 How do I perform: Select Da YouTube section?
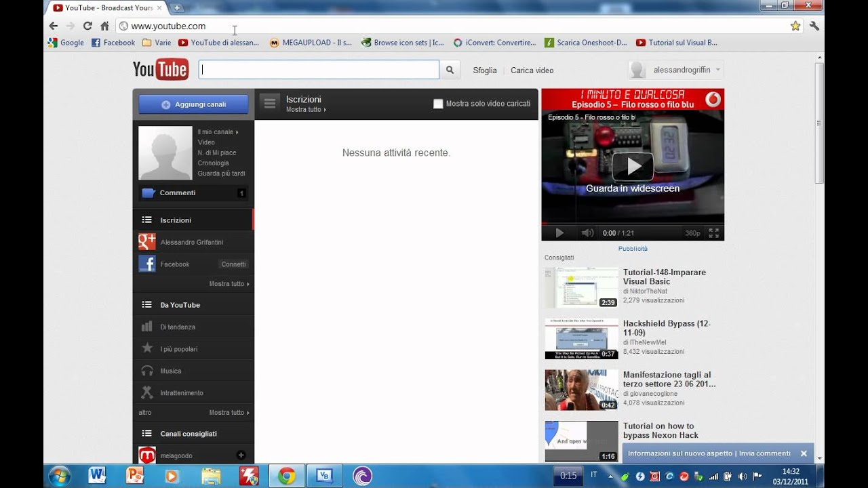click(x=193, y=305)
